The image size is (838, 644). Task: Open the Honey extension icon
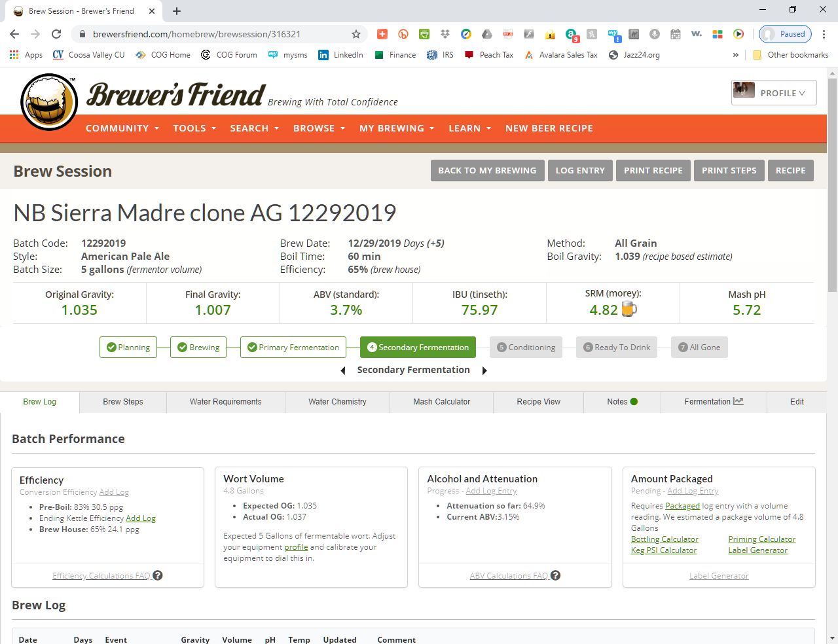pos(592,34)
